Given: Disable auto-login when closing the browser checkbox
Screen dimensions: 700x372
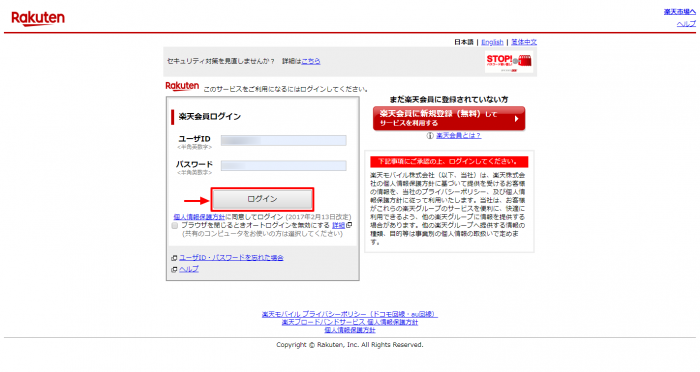Looking at the screenshot, I should (x=175, y=226).
